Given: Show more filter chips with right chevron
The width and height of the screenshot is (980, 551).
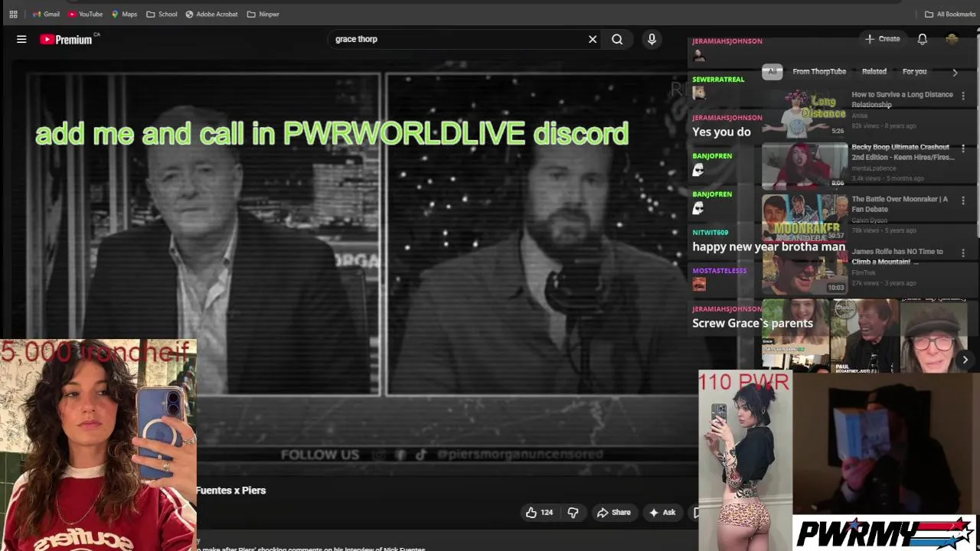Looking at the screenshot, I should point(955,72).
